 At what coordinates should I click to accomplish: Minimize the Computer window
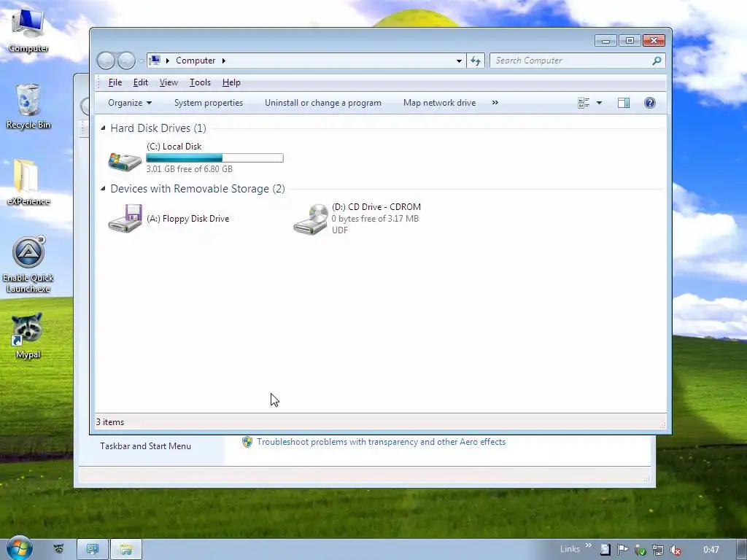click(605, 41)
